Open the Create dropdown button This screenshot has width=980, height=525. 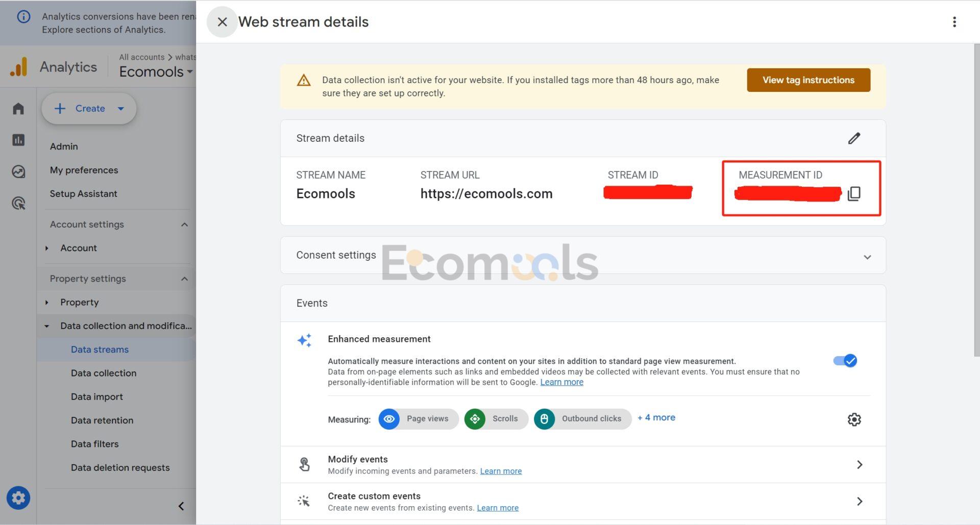[89, 108]
